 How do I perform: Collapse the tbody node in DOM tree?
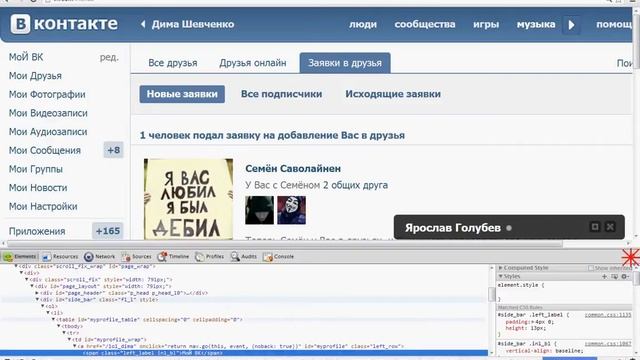(x=58, y=326)
